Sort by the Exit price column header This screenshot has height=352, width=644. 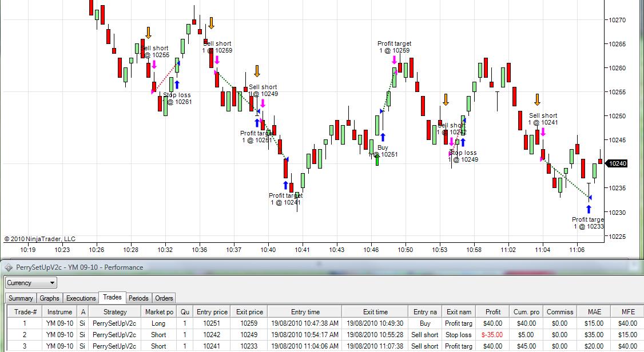(x=249, y=312)
